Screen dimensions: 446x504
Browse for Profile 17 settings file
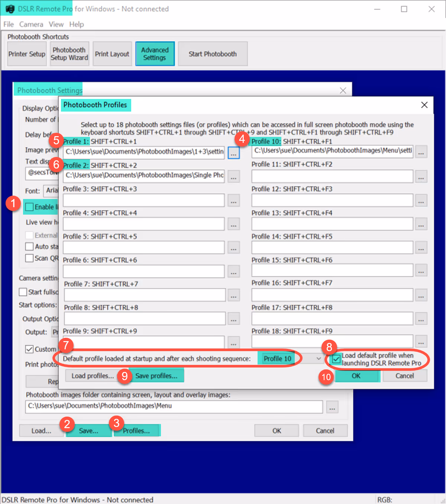421,319
